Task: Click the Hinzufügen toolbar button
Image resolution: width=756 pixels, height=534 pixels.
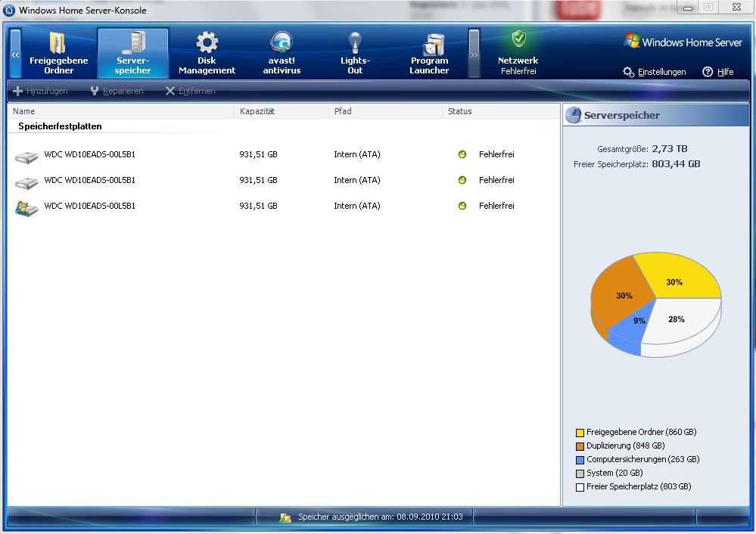Action: pos(41,91)
